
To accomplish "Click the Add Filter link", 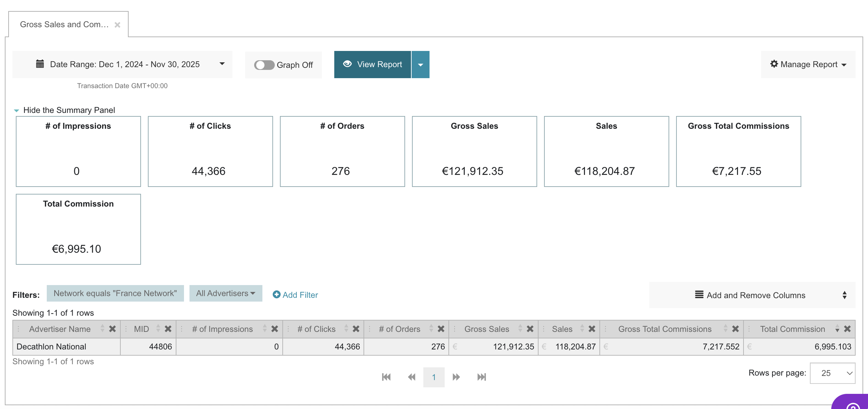I will point(295,295).
